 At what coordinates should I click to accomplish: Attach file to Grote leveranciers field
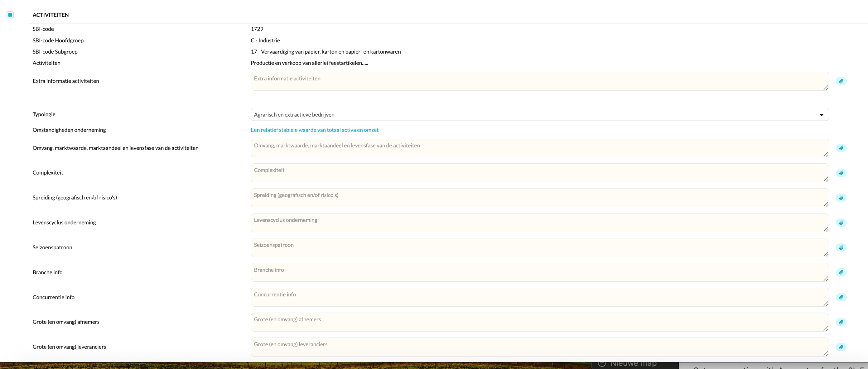[x=841, y=347]
